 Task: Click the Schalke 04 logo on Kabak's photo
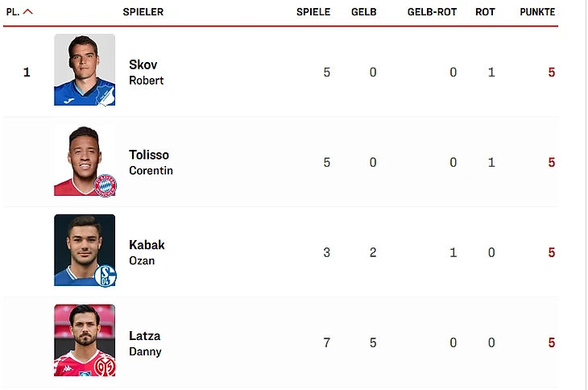[x=106, y=276]
